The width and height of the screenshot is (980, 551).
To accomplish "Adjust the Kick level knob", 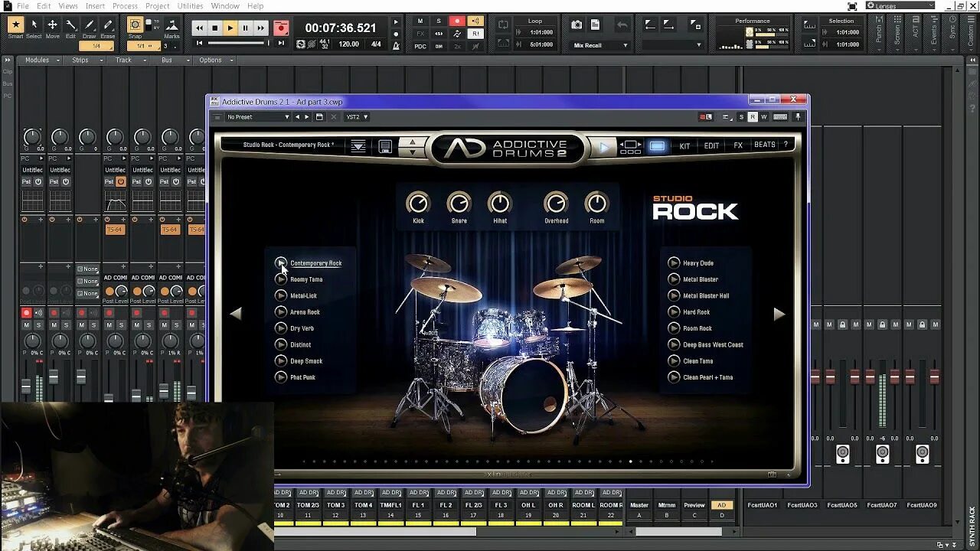I will tap(418, 204).
